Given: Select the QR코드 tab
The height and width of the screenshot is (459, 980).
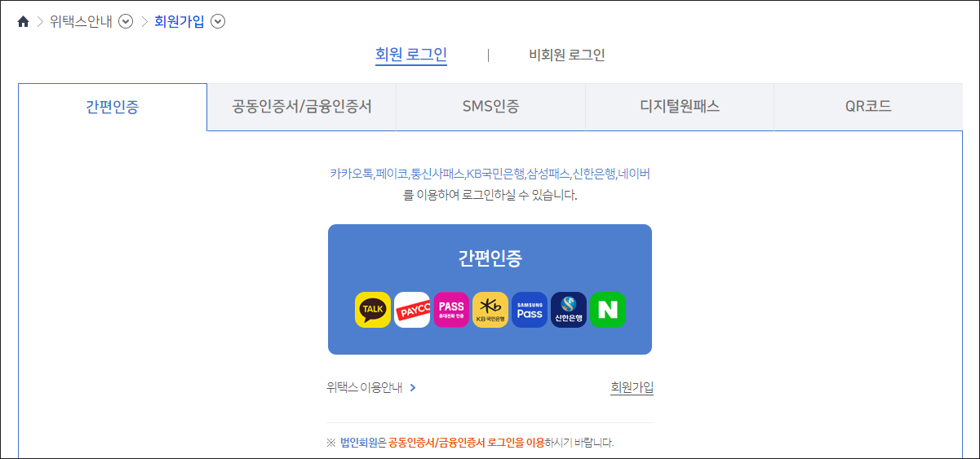Looking at the screenshot, I should (x=868, y=107).
